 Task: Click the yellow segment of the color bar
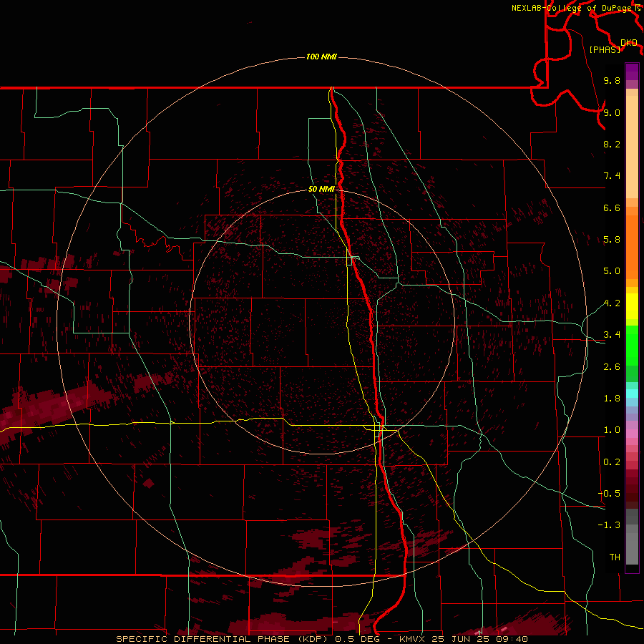632,306
